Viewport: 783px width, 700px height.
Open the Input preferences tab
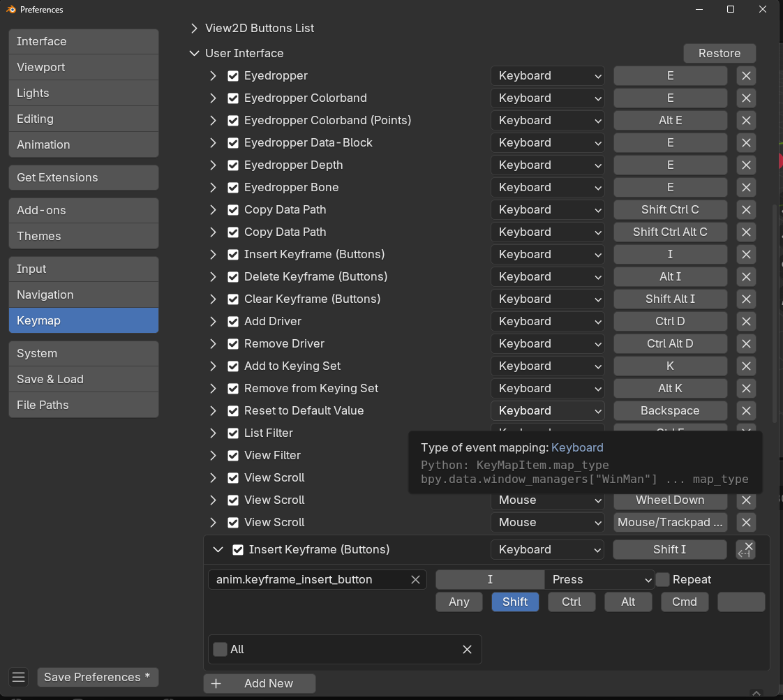[84, 269]
